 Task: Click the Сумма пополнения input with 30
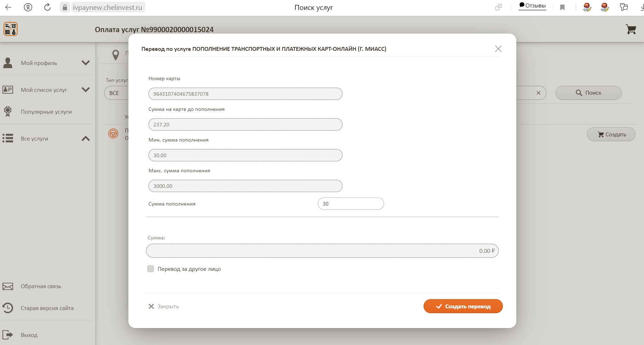pos(351,204)
